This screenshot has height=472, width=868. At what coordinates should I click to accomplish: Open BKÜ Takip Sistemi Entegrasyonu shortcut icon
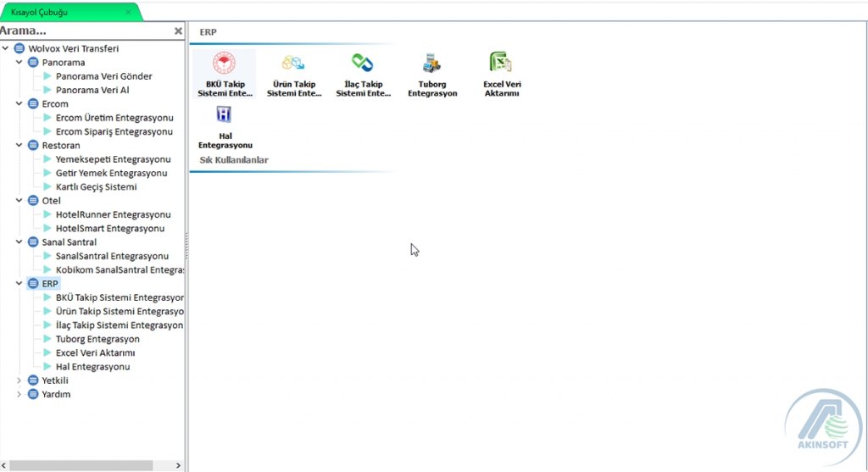pos(224,63)
